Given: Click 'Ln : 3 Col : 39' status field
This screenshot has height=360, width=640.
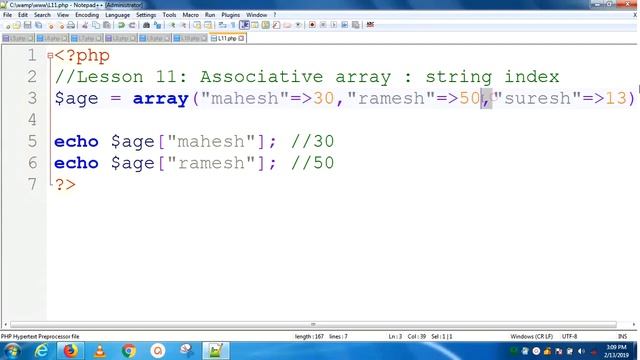Looking at the screenshot, I should pos(407,336).
